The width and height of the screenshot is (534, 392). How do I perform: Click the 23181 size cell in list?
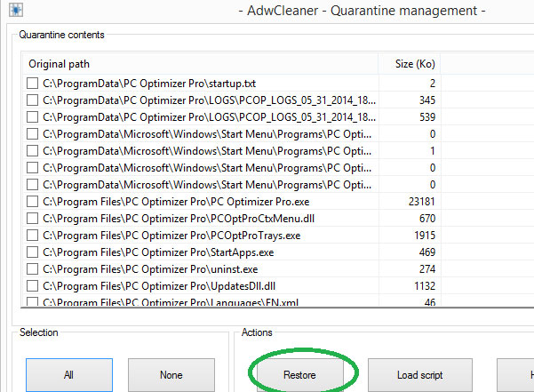click(x=416, y=201)
